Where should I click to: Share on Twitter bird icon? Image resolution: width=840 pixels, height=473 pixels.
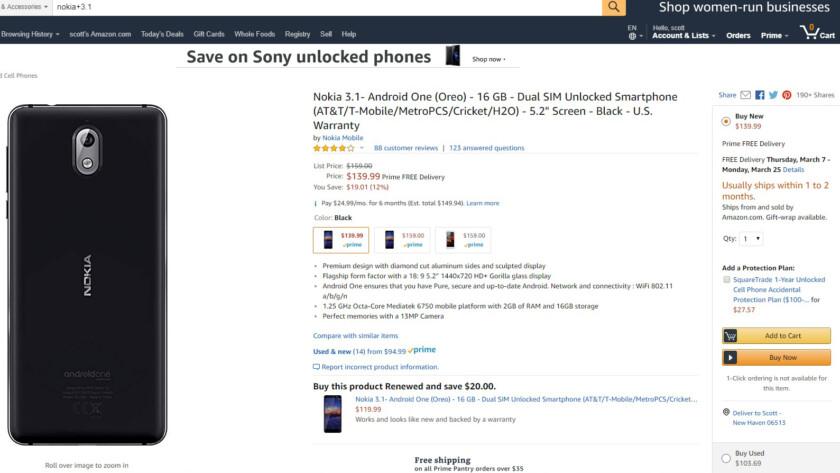coord(773,95)
